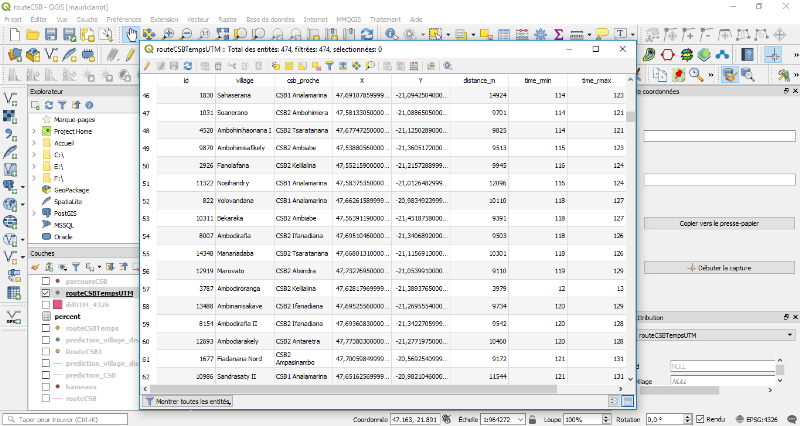Click Sigma statistics icon in main toolbar
Image resolution: width=800 pixels, height=426 pixels.
click(x=557, y=35)
